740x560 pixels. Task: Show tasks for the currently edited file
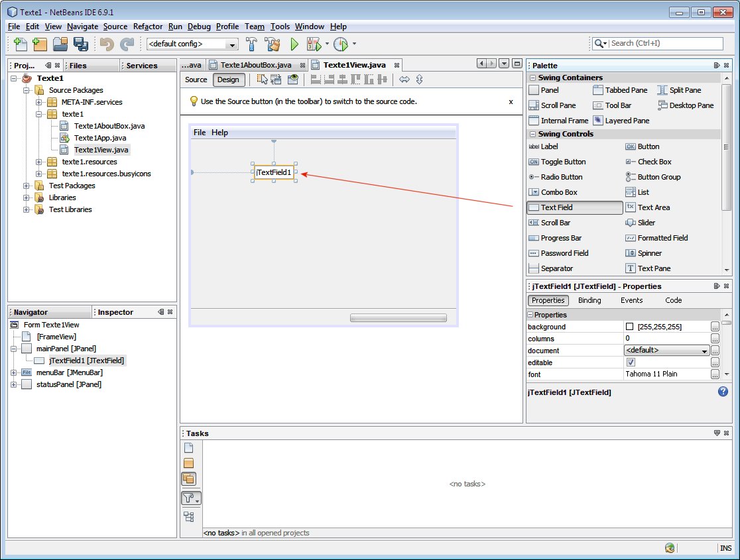189,448
